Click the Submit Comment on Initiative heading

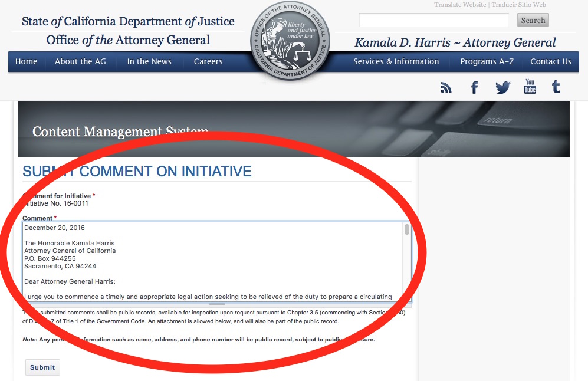point(137,172)
